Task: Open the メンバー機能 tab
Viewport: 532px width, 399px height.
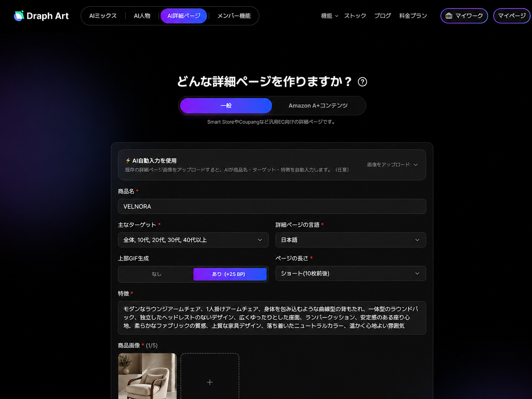Action: (x=234, y=16)
